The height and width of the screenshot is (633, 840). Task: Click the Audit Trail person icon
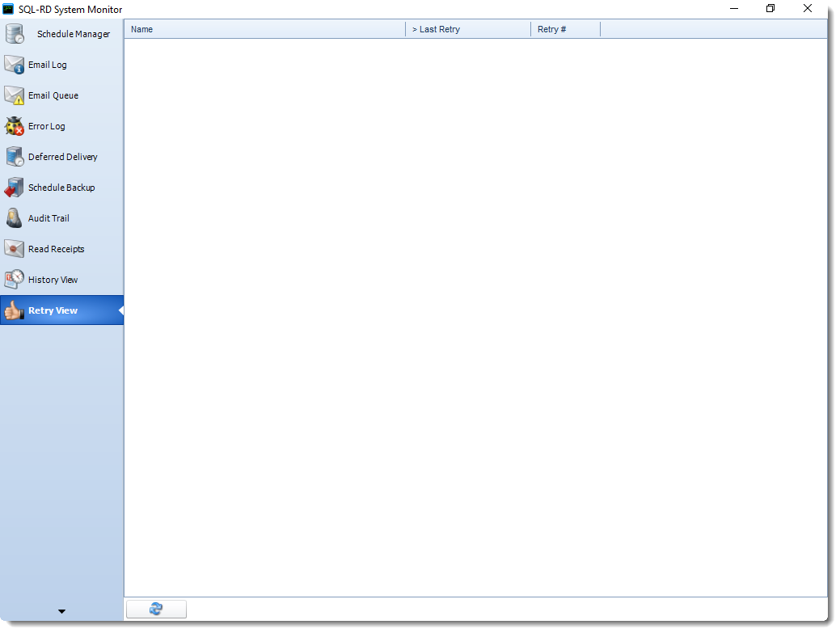[x=15, y=218]
